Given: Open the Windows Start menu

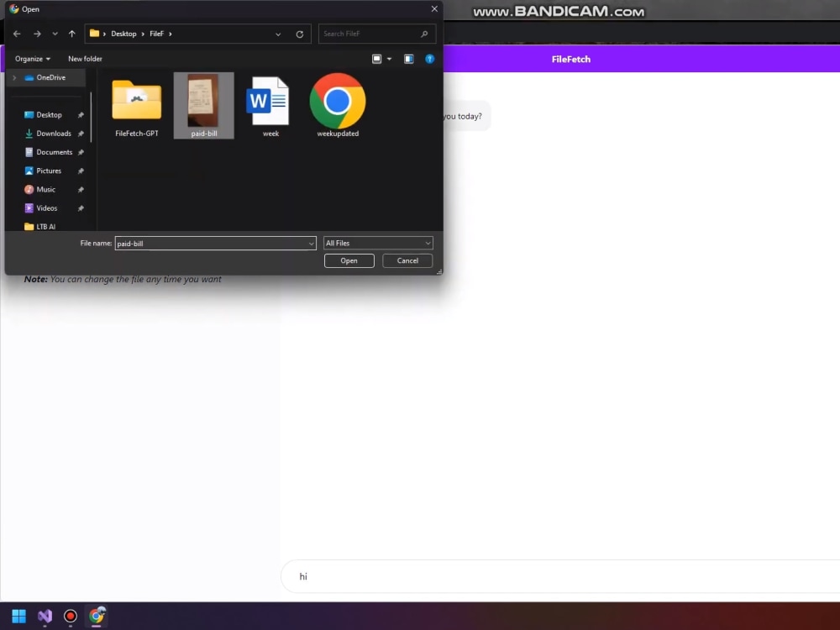Looking at the screenshot, I should tap(18, 616).
